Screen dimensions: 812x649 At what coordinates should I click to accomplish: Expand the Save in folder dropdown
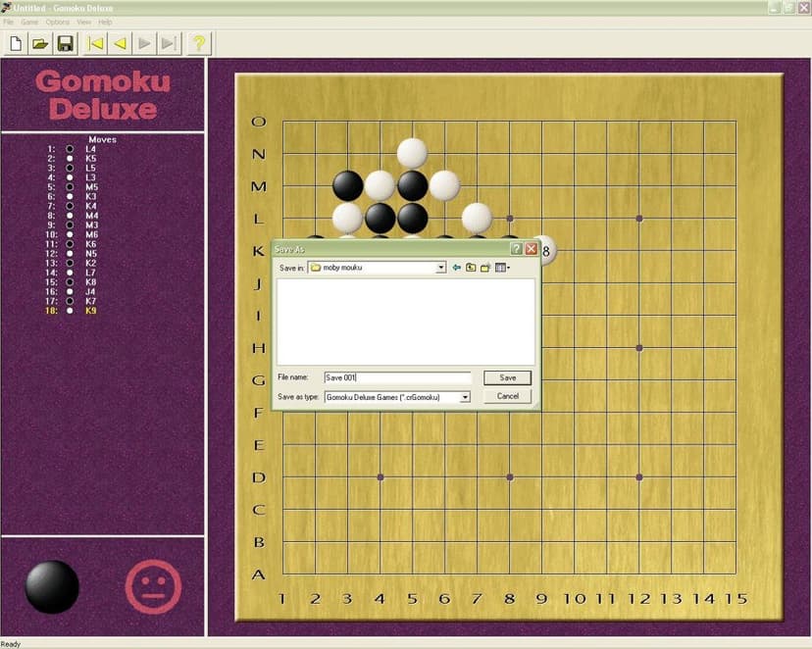point(440,268)
